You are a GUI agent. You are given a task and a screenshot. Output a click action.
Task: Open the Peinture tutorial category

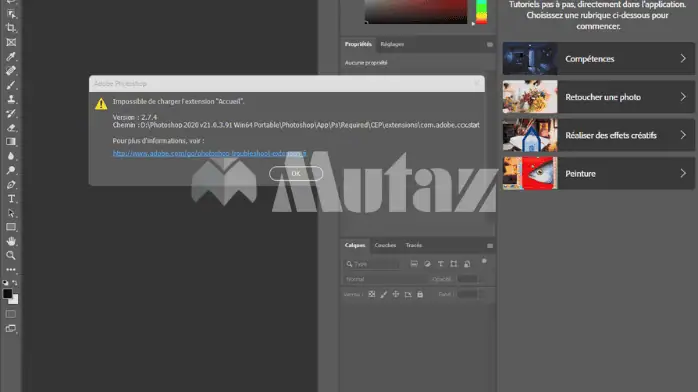pos(598,173)
